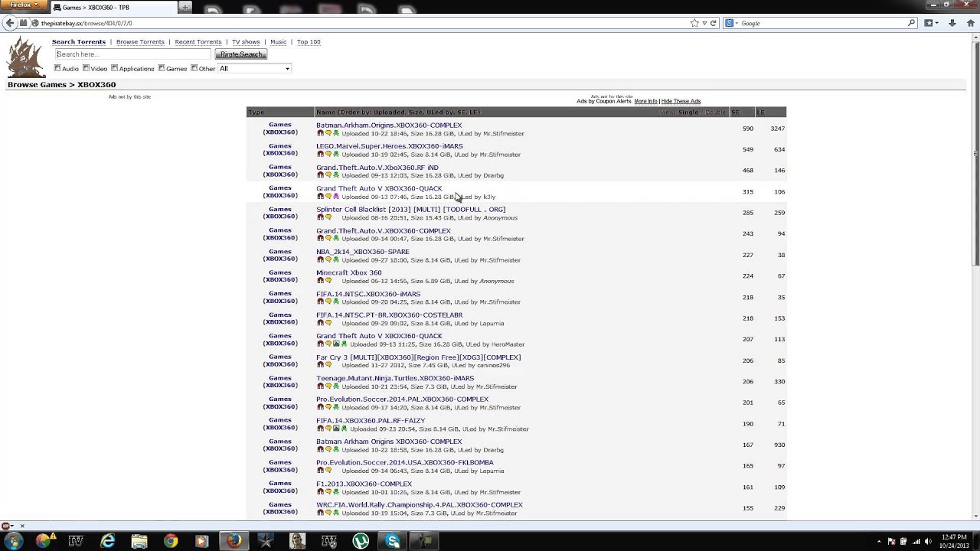980x551 pixels.
Task: Open the Top 100 menu link
Action: 309,42
